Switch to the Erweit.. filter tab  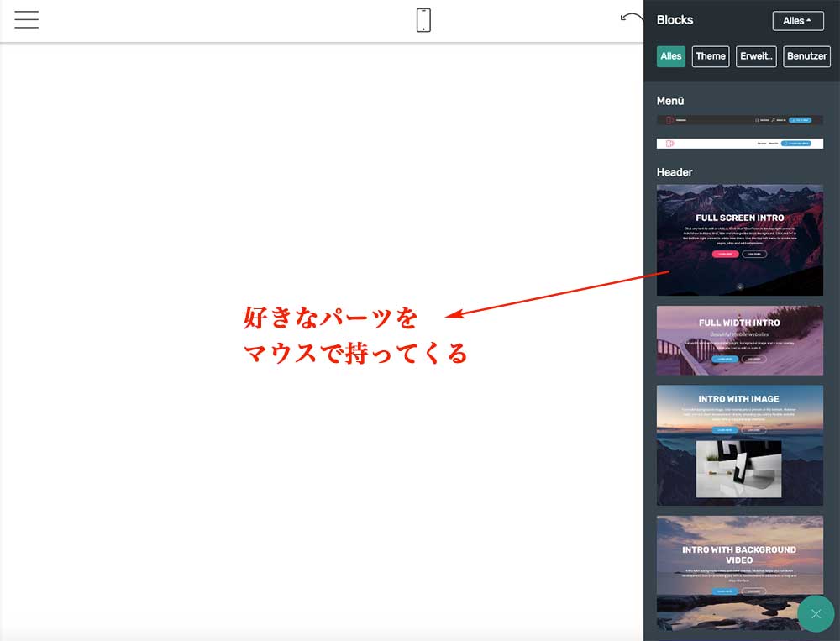(757, 56)
